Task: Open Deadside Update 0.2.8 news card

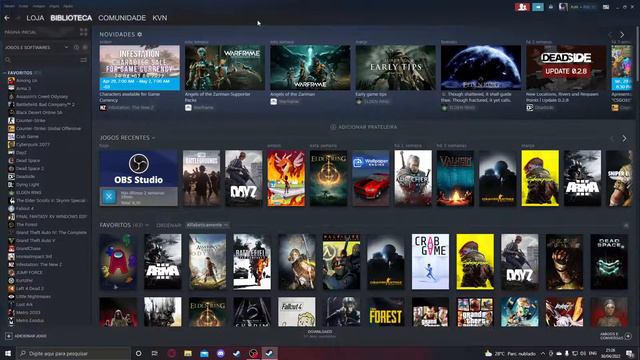Action: click(566, 67)
